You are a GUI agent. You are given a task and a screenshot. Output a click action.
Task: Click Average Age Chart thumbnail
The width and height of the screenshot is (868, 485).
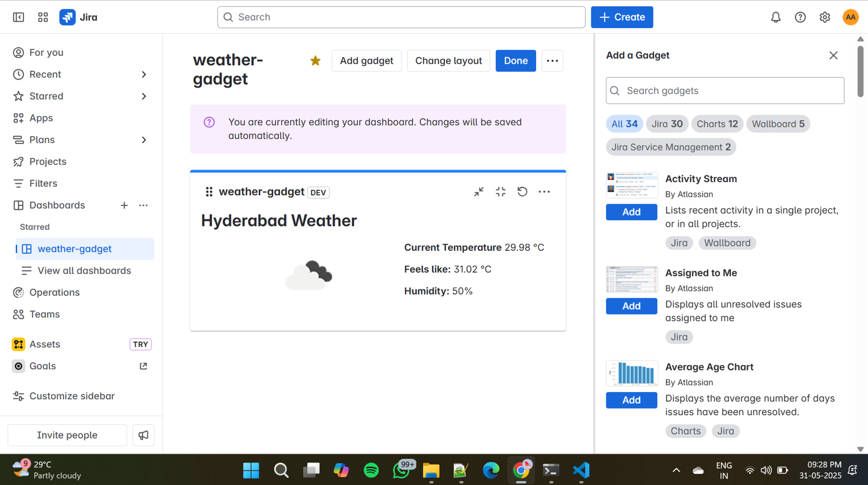point(632,374)
